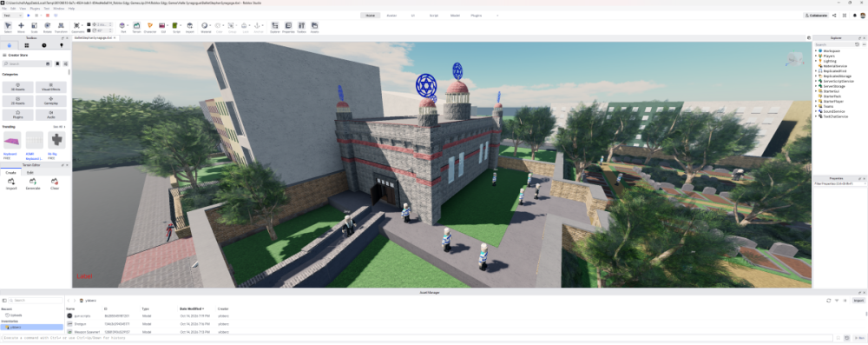The height and width of the screenshot is (345, 868).
Task: Open the 3D Assets category
Action: tap(17, 87)
